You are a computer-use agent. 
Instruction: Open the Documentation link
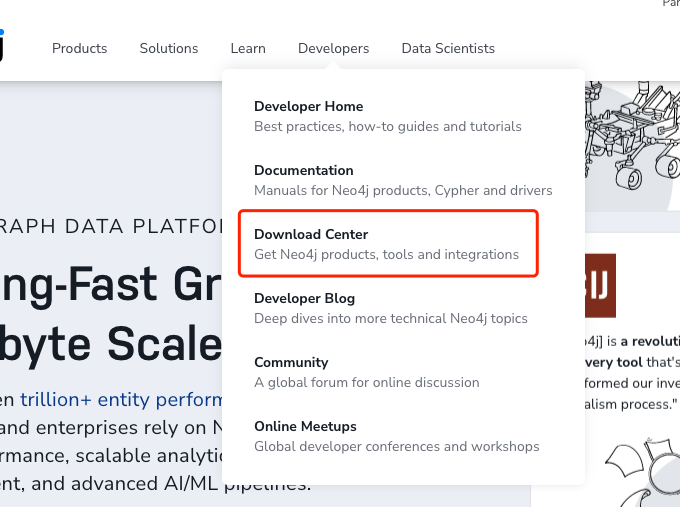coord(304,170)
